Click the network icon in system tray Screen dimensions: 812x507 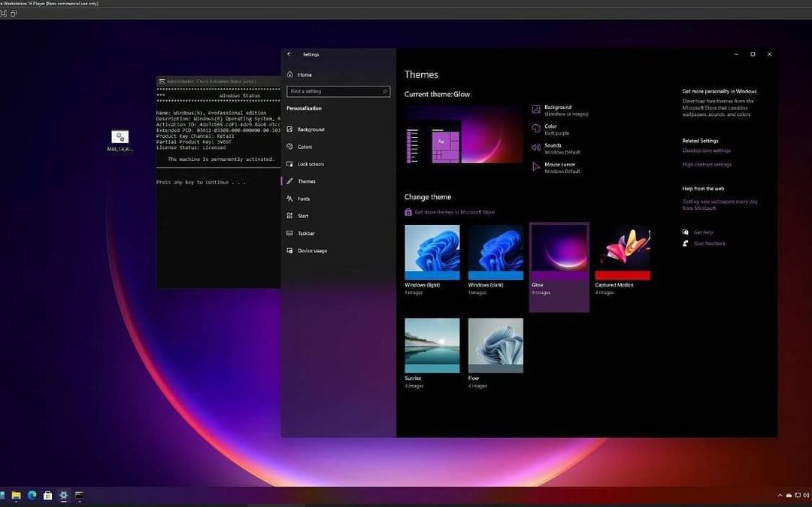tap(798, 496)
